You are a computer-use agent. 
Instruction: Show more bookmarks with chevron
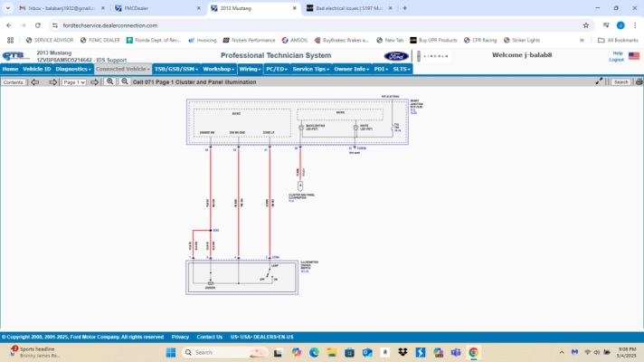[582, 40]
